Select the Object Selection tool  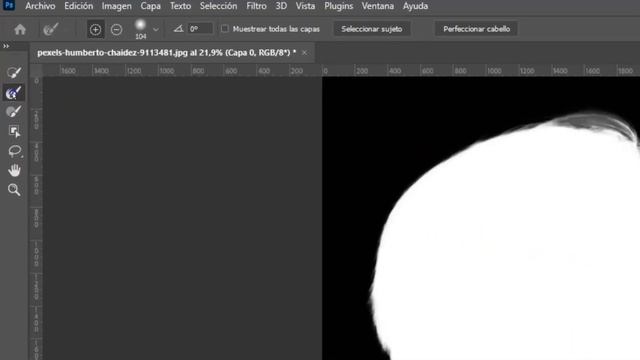[14, 131]
